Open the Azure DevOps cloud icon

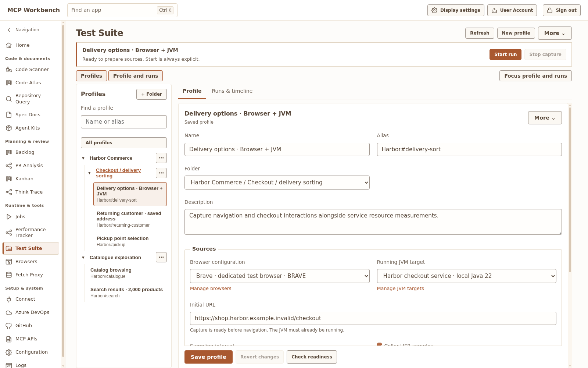[x=9, y=312]
